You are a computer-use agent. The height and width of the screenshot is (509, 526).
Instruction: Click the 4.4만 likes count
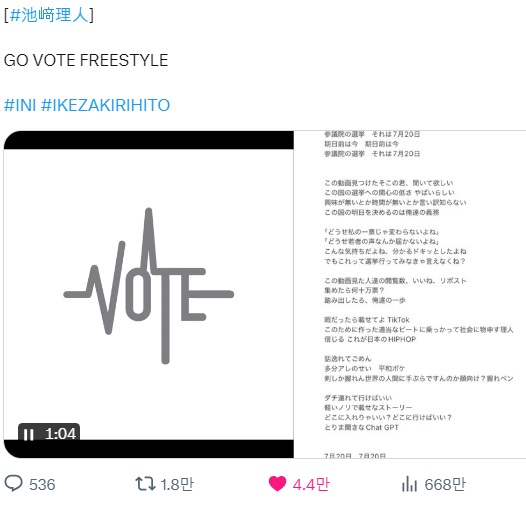311,484
